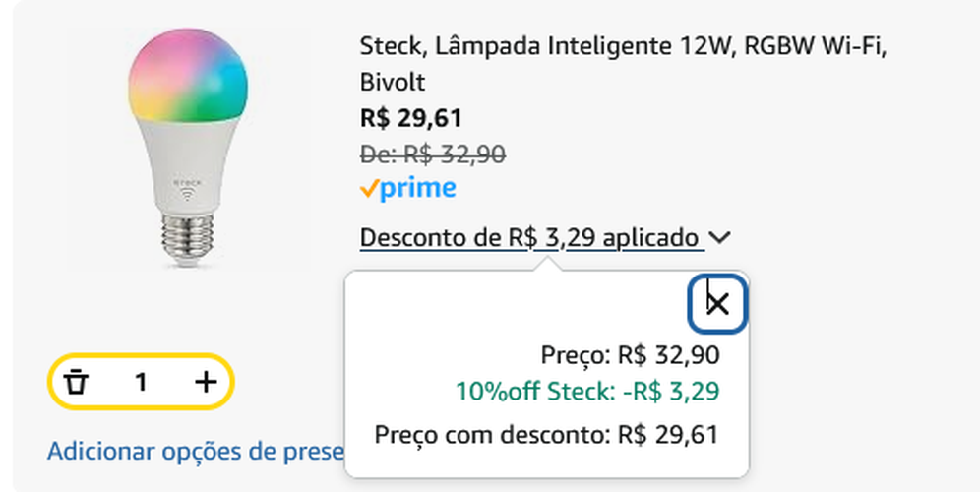Click the struck-through "De: R$ 32,90" price
980x492 pixels.
(433, 154)
